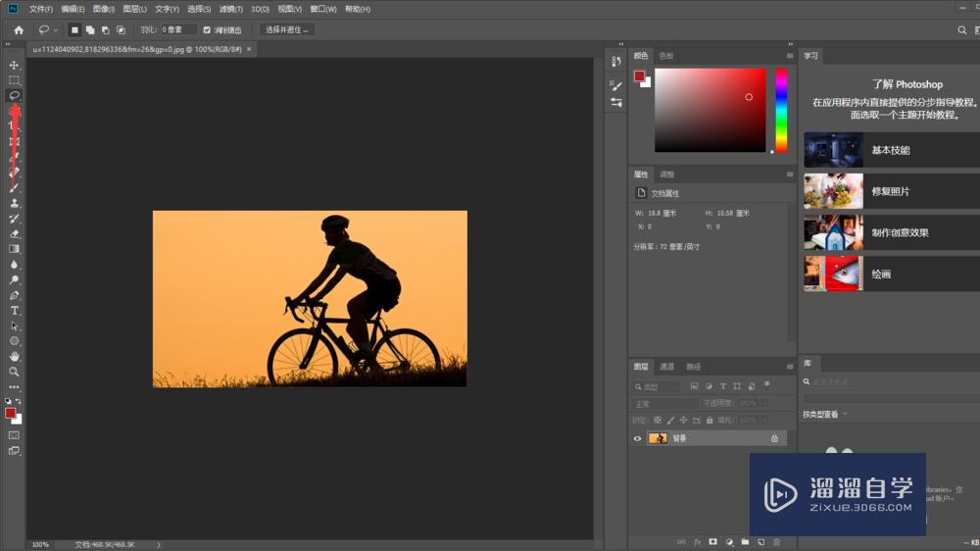Select the Move tool
The image size is (980, 551).
14,65
